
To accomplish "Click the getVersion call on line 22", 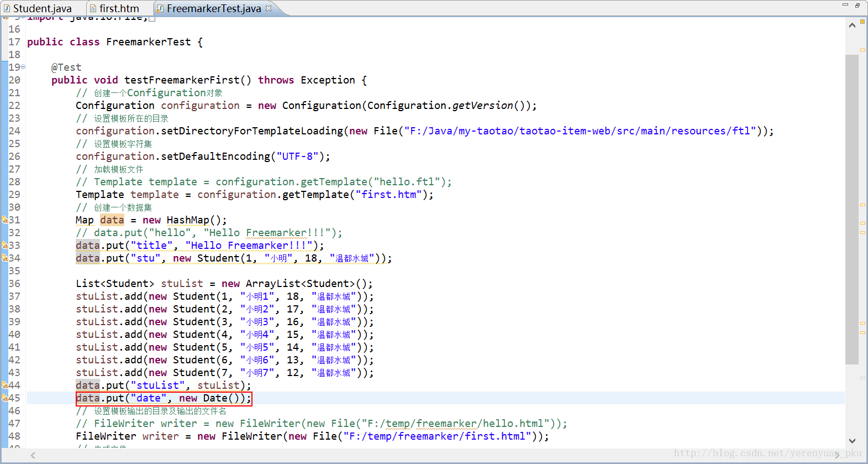I will coord(482,106).
